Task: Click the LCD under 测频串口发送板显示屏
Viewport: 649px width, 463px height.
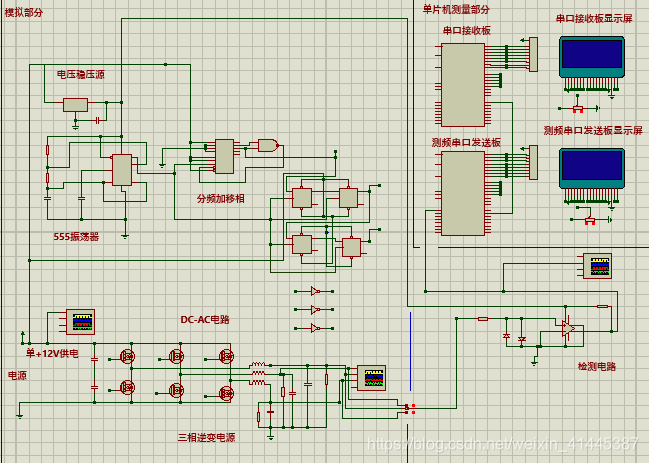Action: point(592,169)
